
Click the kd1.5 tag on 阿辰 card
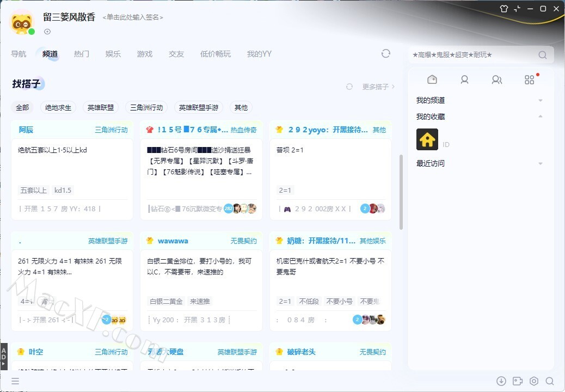click(x=63, y=190)
